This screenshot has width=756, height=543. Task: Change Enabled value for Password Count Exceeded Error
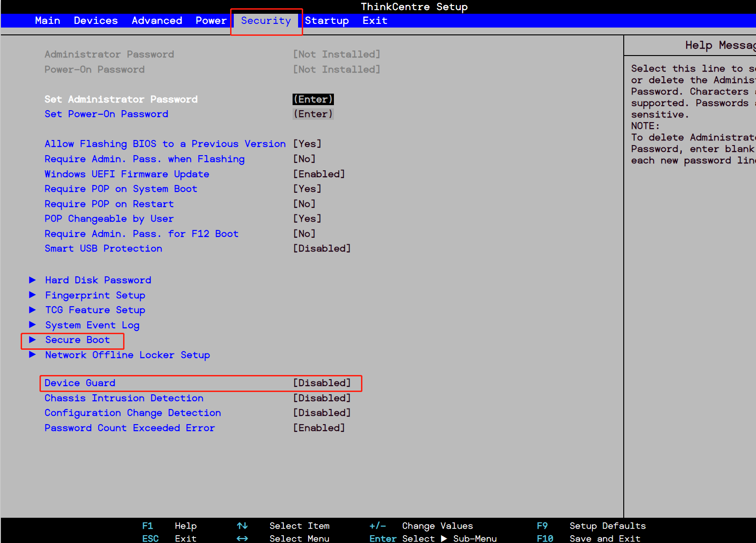(319, 428)
